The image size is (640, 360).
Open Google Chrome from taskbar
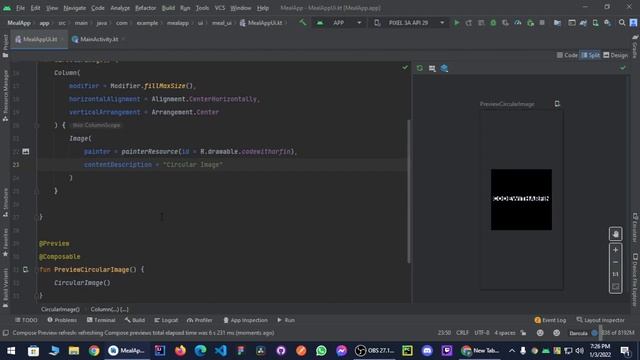click(94, 351)
